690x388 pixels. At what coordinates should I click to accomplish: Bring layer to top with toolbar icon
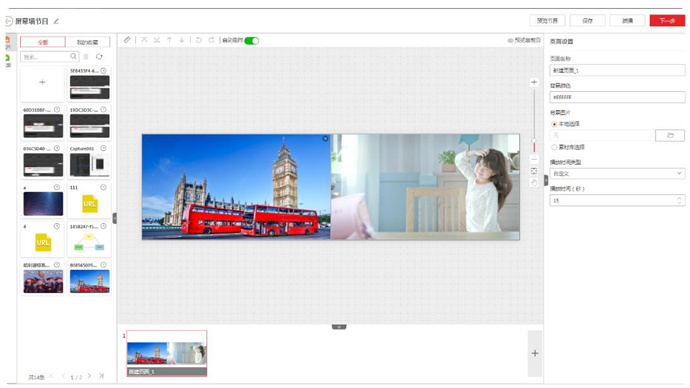coord(144,40)
